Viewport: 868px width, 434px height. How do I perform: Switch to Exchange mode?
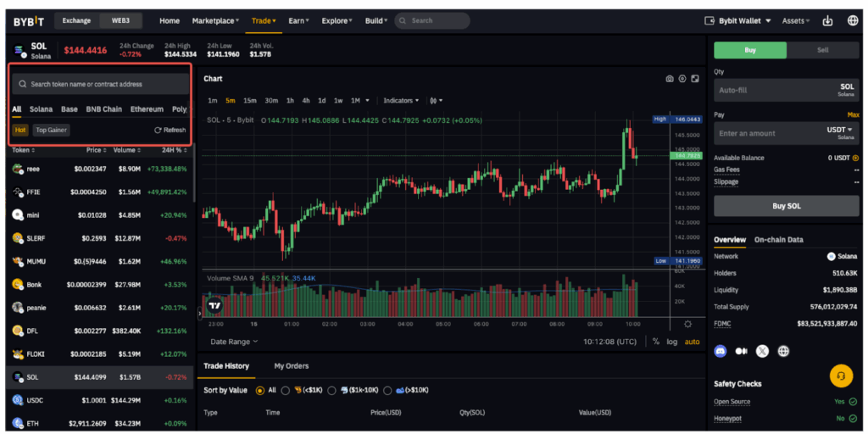point(76,20)
